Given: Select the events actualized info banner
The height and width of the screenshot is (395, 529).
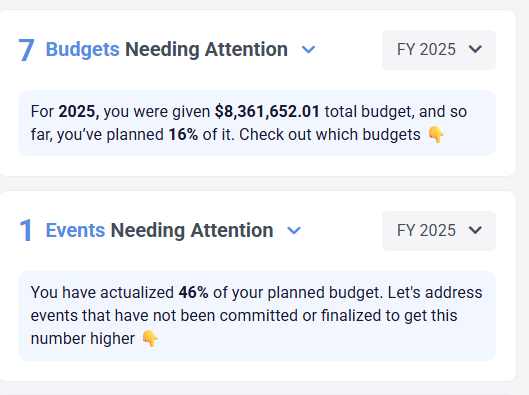Looking at the screenshot, I should point(257,316).
